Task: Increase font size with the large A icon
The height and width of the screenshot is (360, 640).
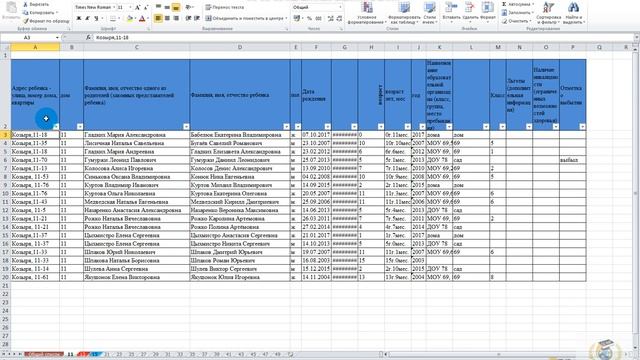Action: (x=138, y=7)
